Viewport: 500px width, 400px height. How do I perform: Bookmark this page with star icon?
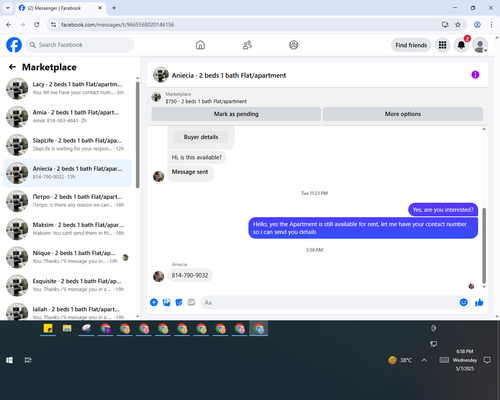point(458,25)
